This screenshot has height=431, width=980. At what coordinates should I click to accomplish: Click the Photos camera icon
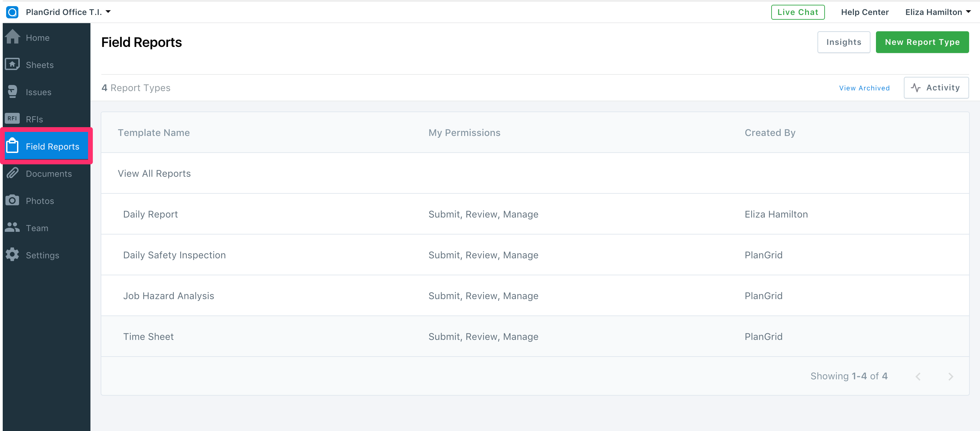[12, 201]
